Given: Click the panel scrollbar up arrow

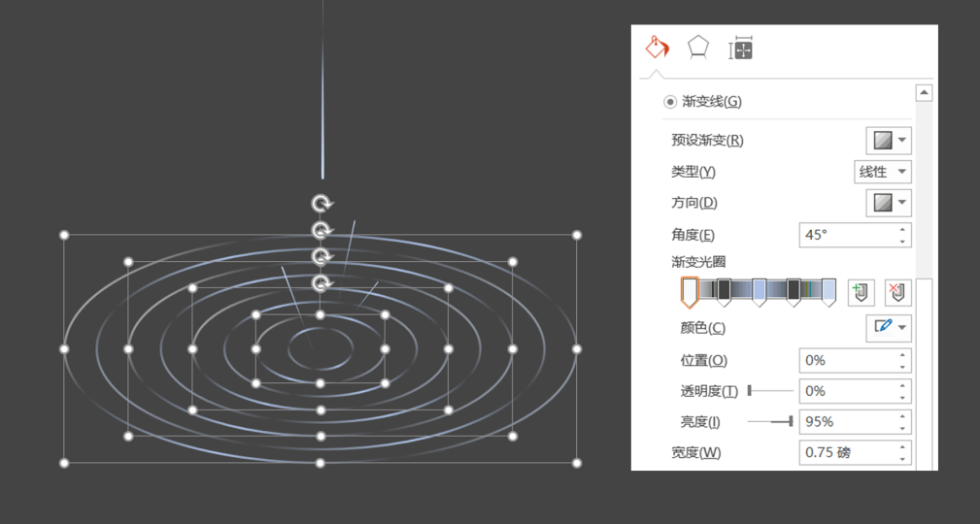Looking at the screenshot, I should click(x=924, y=93).
